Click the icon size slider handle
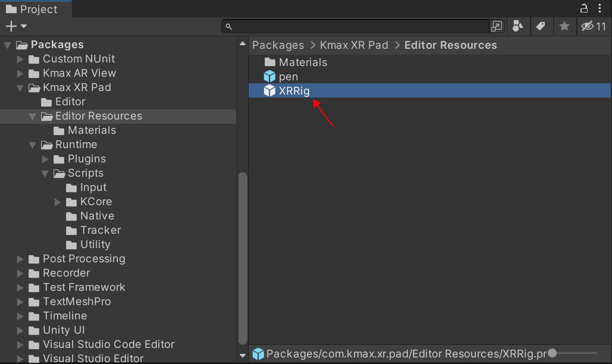The width and height of the screenshot is (612, 364). (552, 353)
